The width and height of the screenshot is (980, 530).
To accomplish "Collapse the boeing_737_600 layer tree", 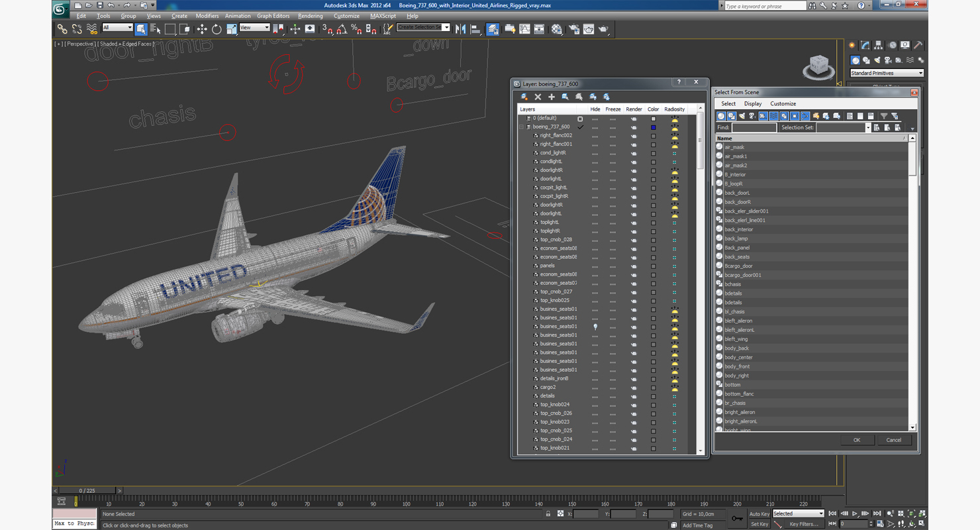I will click(522, 127).
